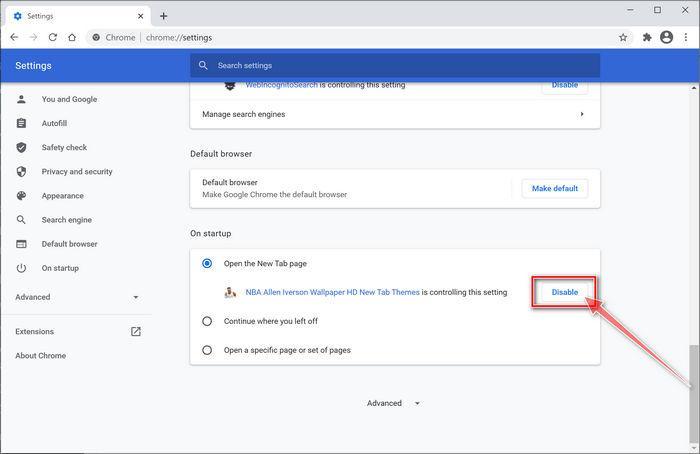700x454 pixels.
Task: Select Continue where you left off
Action: [207, 321]
